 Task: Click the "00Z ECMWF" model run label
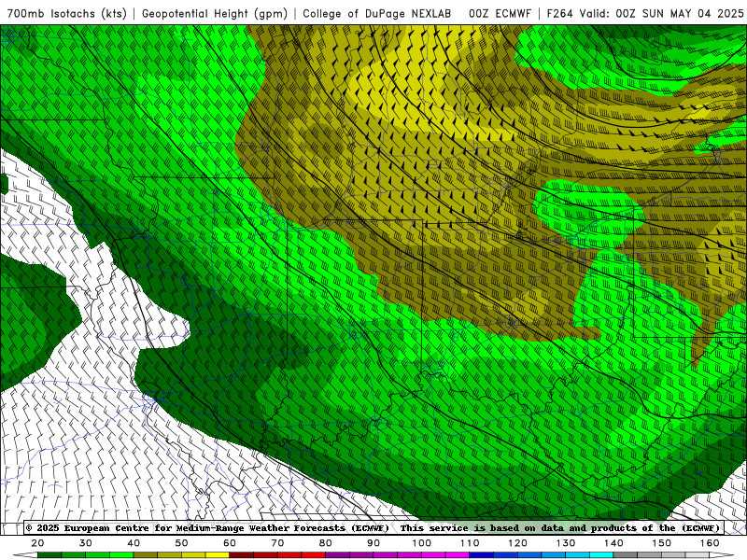[500, 13]
